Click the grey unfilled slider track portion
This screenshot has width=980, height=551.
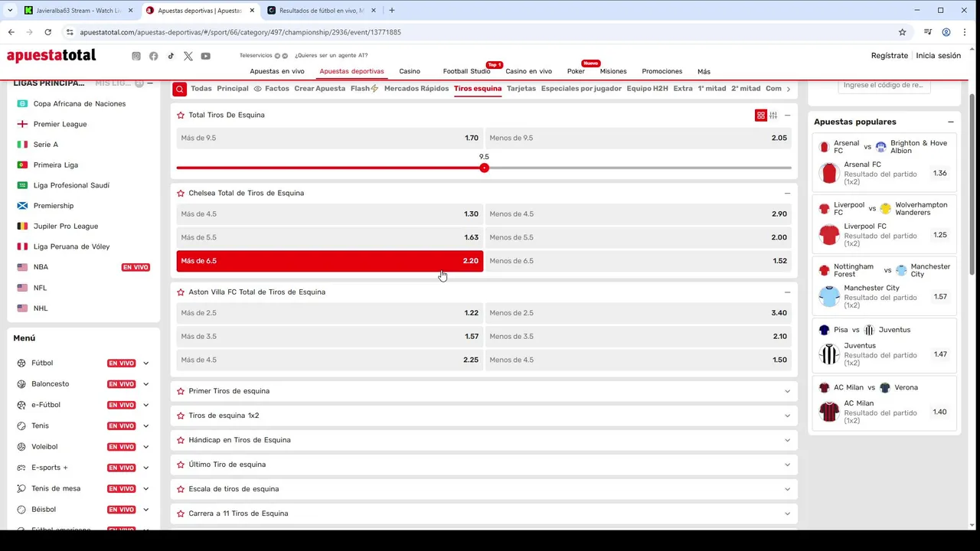point(639,168)
